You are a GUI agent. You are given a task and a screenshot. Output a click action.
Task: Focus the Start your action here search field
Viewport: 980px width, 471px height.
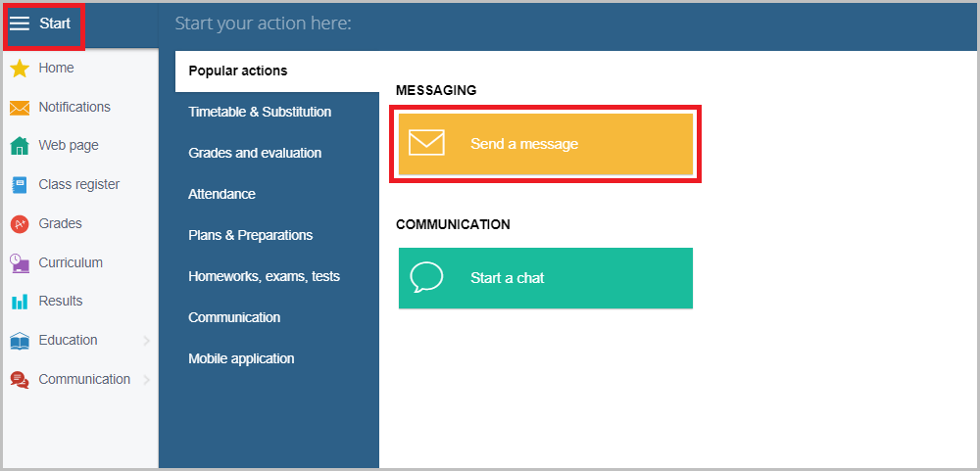point(568,24)
